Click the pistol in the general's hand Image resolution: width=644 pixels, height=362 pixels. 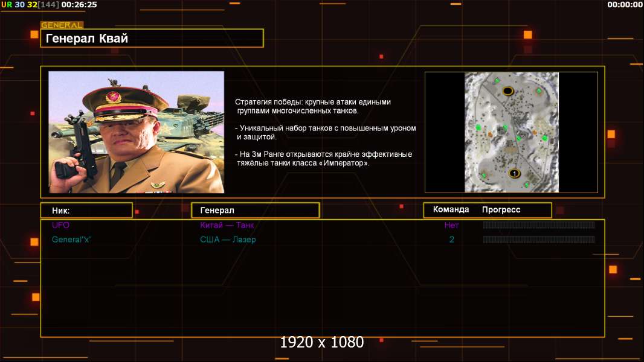click(x=79, y=147)
